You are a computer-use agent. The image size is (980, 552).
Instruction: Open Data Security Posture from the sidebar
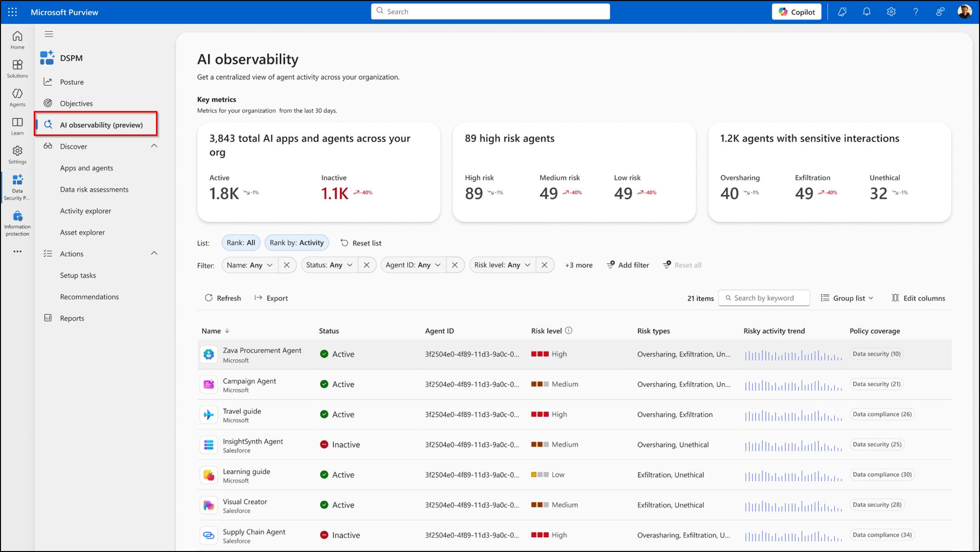[17, 187]
